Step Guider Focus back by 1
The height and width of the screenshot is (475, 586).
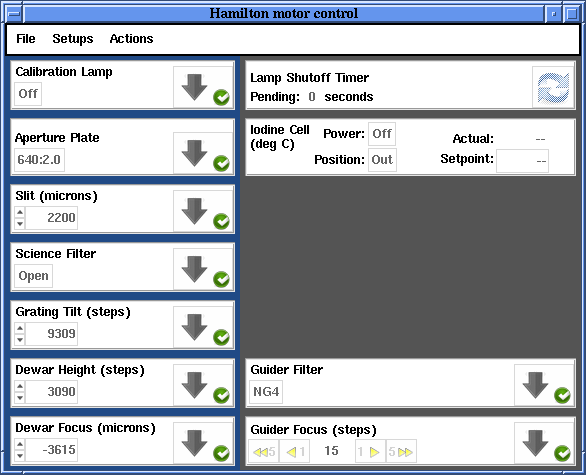click(294, 451)
